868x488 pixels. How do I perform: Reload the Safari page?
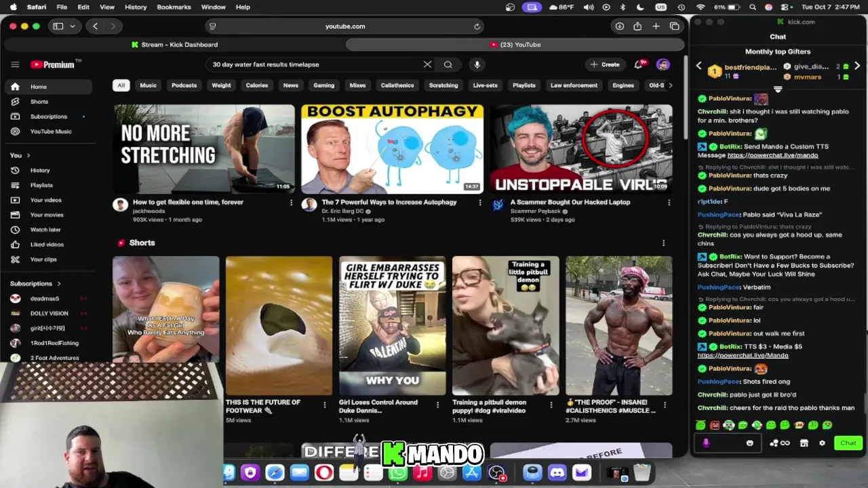pyautogui.click(x=477, y=26)
